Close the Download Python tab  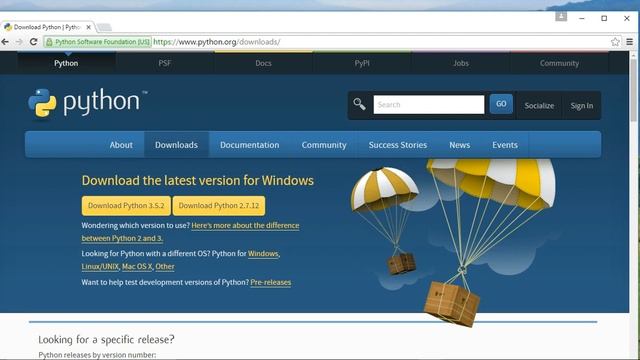89,27
